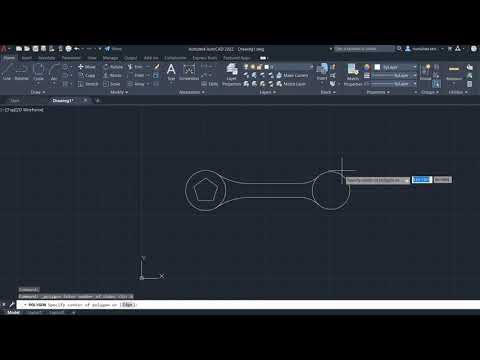Viewport: 480px width, 360px height.
Task: Switch to the Model layout tab
Action: [13, 313]
